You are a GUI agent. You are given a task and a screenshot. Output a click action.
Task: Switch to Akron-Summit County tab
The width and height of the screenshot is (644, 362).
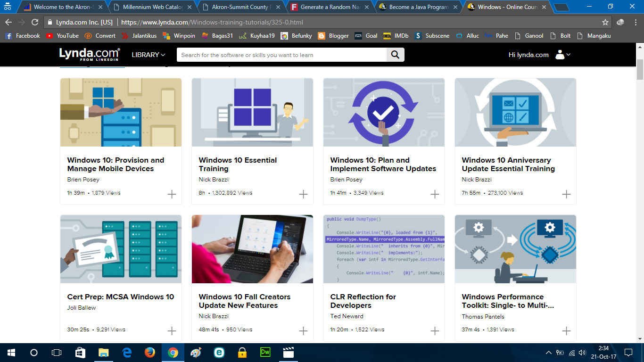coord(240,7)
